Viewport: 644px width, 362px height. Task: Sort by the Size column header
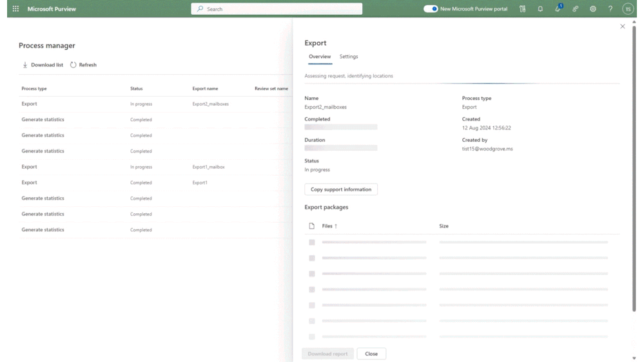[x=444, y=225]
